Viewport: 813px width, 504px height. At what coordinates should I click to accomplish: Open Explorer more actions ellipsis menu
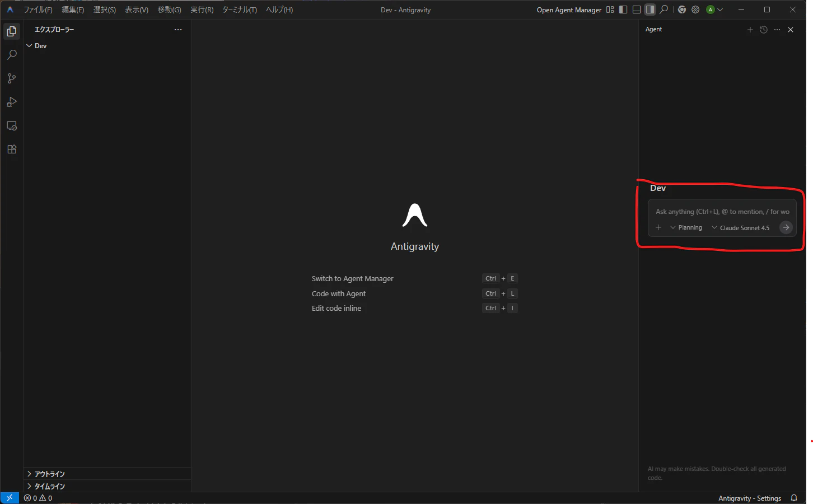[178, 30]
